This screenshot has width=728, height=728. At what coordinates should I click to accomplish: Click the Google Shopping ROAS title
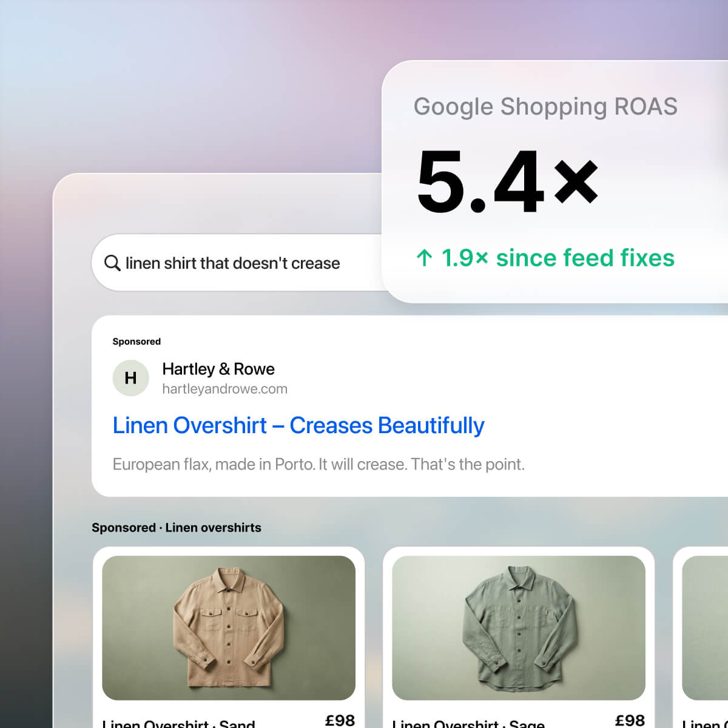pos(545,107)
